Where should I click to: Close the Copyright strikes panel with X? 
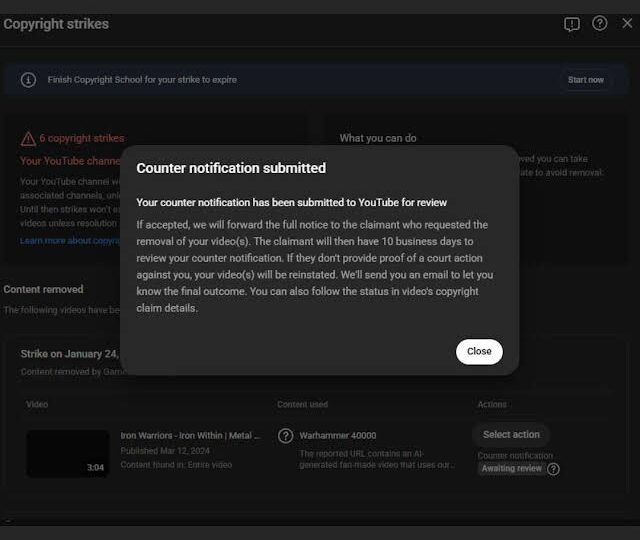(x=627, y=23)
